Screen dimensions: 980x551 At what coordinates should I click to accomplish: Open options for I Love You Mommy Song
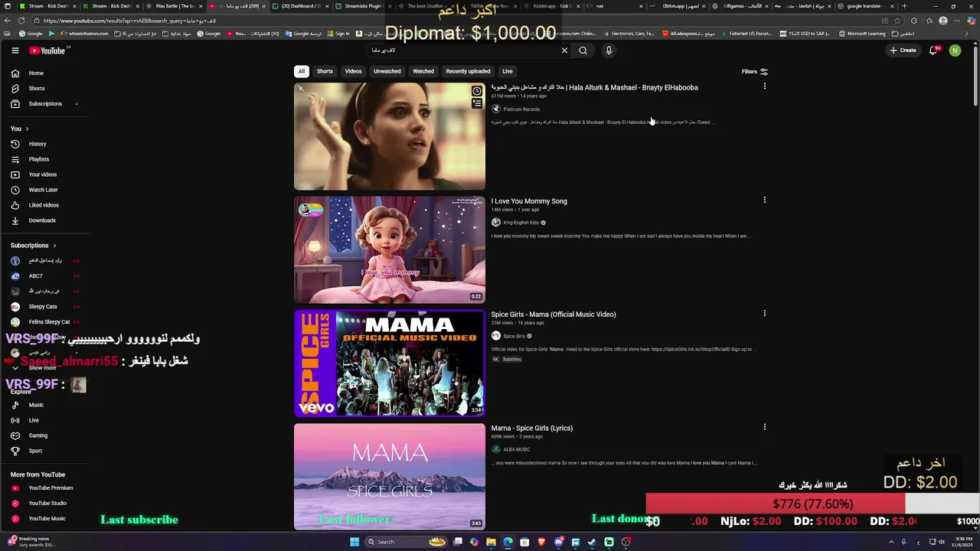(x=764, y=200)
